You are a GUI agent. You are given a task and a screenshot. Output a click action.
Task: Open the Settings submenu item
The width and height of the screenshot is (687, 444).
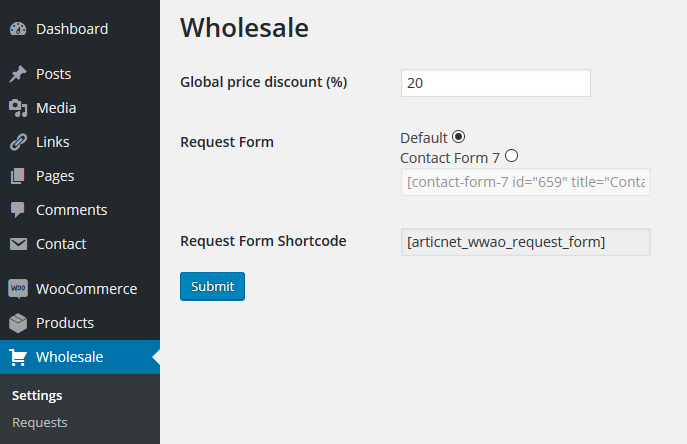[37, 395]
